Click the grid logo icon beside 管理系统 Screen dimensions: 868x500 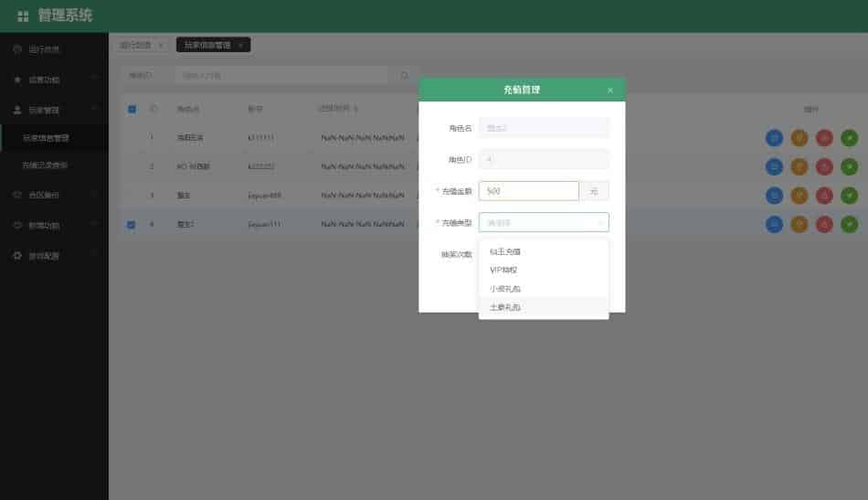pos(23,16)
